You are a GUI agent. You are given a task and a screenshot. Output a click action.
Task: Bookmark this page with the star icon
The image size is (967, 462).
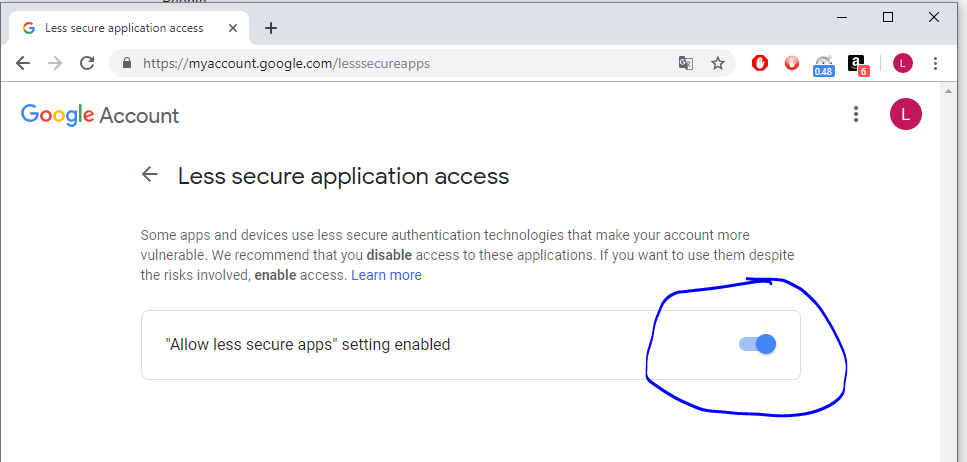click(717, 63)
